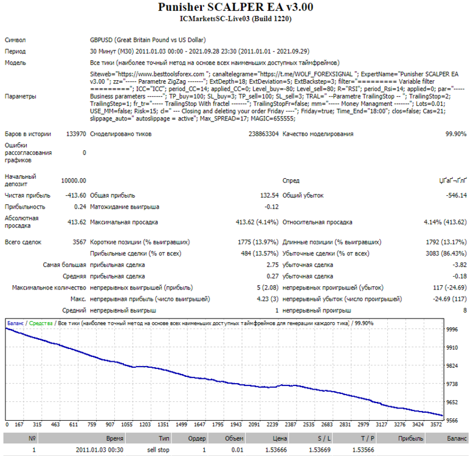Click the max consecutive loss value -24.69 (117)
The width and height of the screenshot is (476, 456).
click(450, 299)
